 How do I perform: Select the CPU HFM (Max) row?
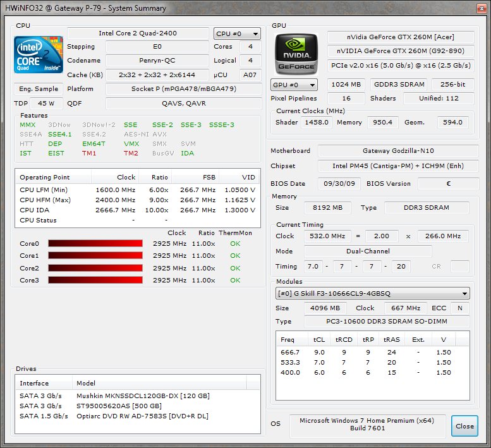(138, 200)
